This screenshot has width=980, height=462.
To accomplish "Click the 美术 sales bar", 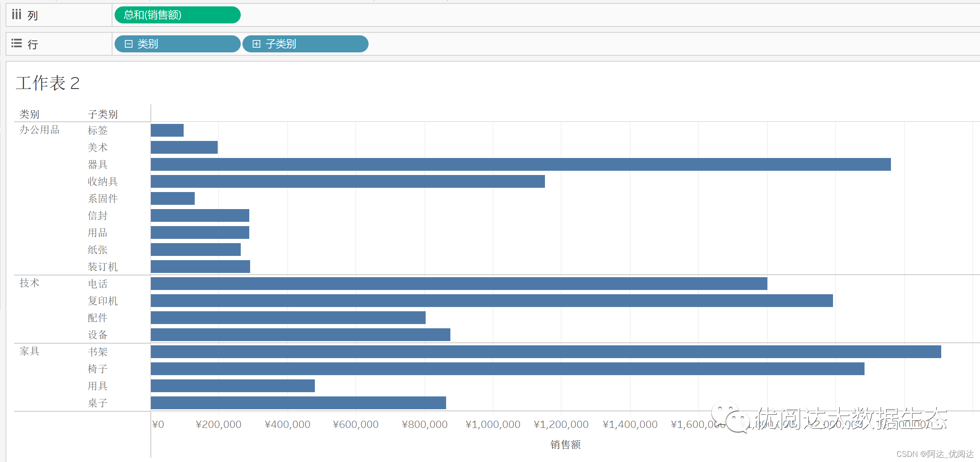I will 184,147.
